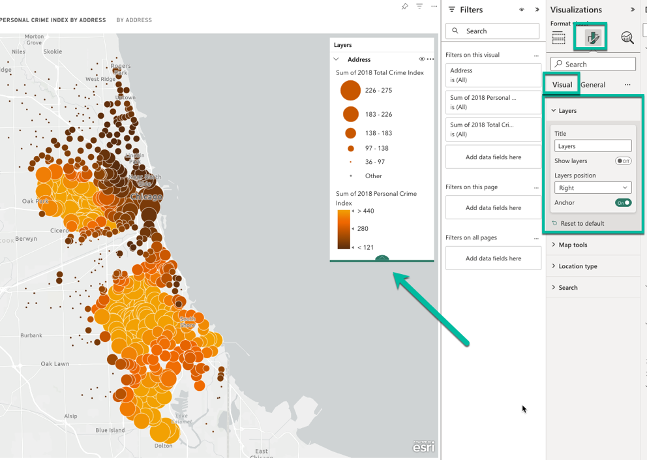Viewport: 648px width, 460px height.
Task: Open the Analytics magnifier icon
Action: (x=628, y=38)
